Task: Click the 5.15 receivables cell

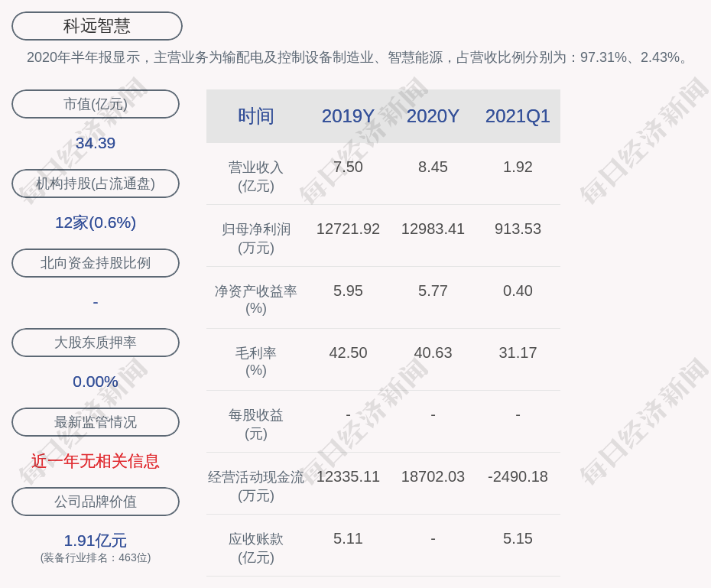Action: coord(518,538)
